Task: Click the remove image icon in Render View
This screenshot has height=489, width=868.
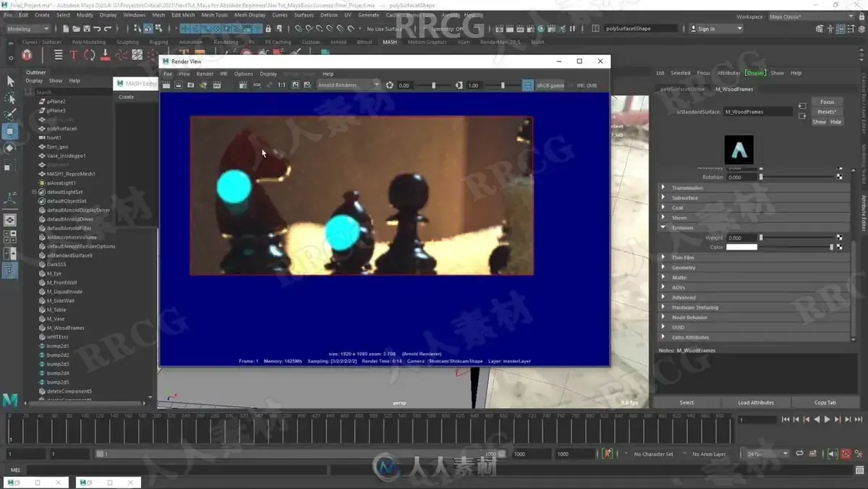Action: (x=307, y=85)
